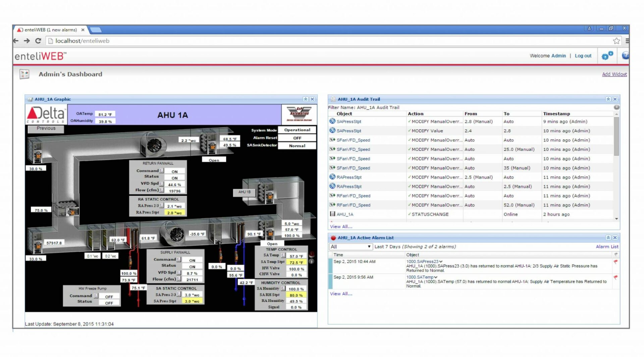Click the AHU_1A device icon in the audit trail
The image size is (644, 357).
click(333, 214)
